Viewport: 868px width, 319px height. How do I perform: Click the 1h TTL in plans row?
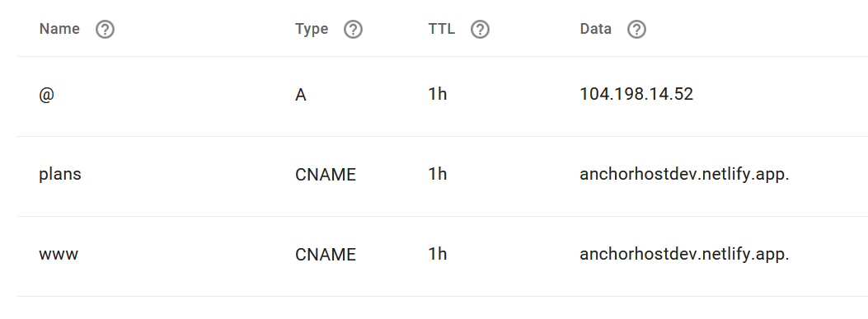tap(438, 174)
